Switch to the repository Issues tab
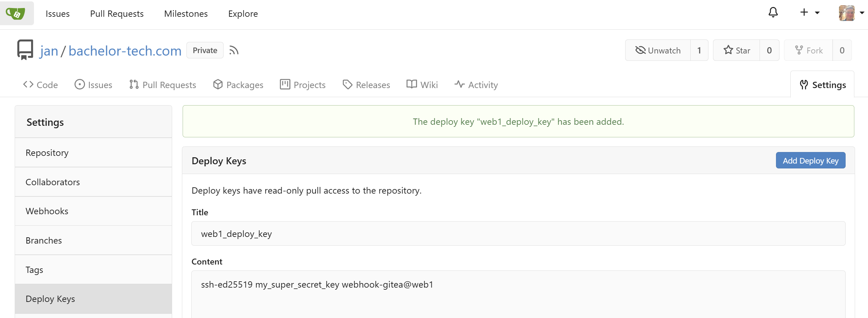 [93, 85]
